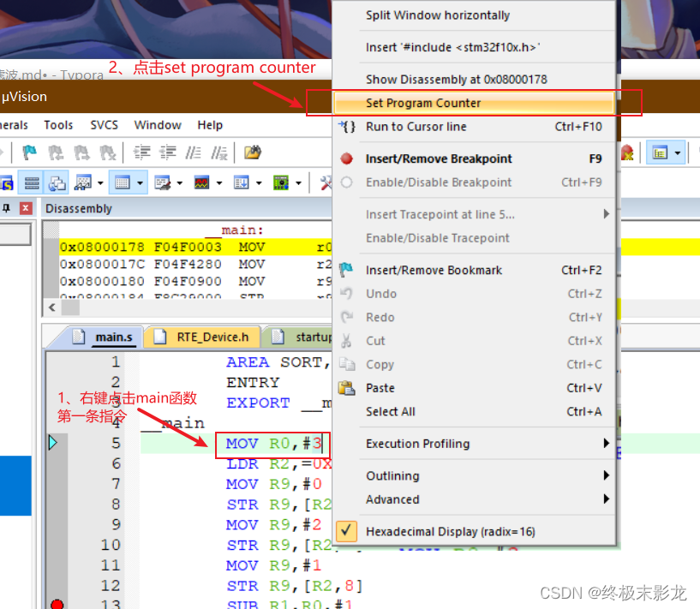Click the current PC arrow at line 5
Viewport: 700px width, 609px height.
[53, 443]
